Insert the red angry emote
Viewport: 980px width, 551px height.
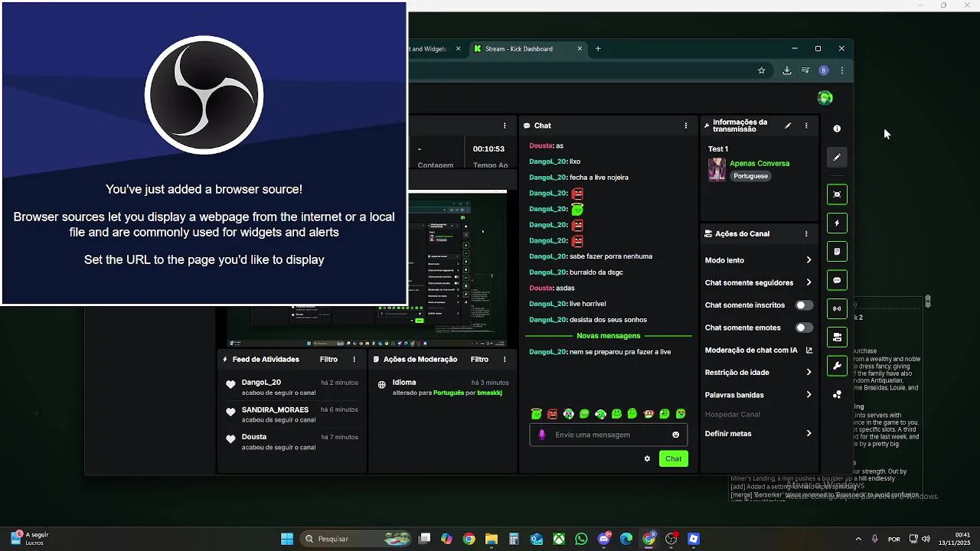pyautogui.click(x=553, y=414)
